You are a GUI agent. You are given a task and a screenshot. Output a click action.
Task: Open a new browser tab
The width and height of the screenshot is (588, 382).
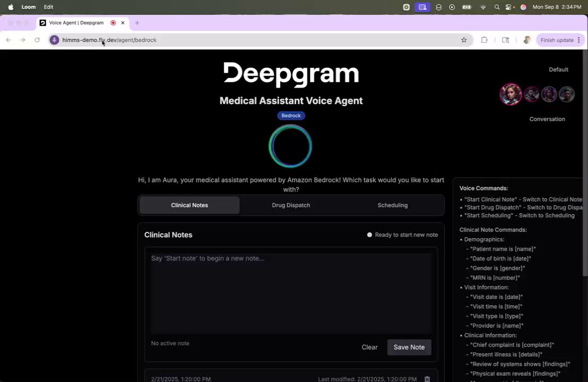[137, 23]
